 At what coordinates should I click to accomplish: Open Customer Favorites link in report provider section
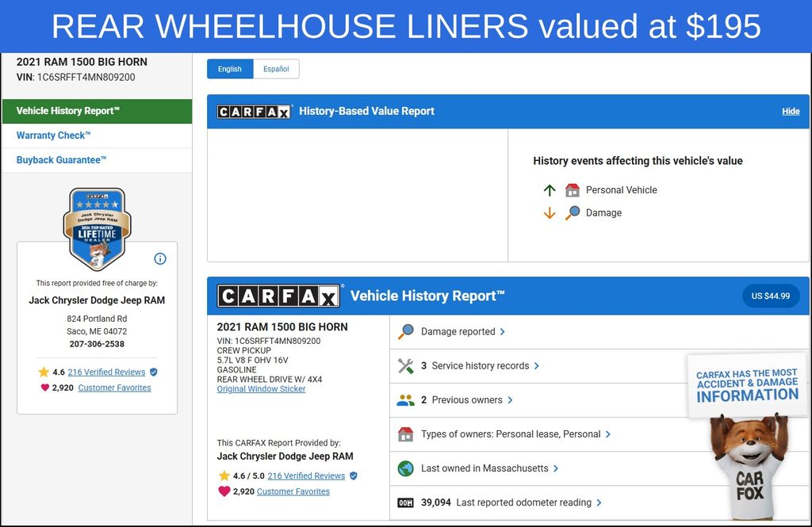point(293,491)
